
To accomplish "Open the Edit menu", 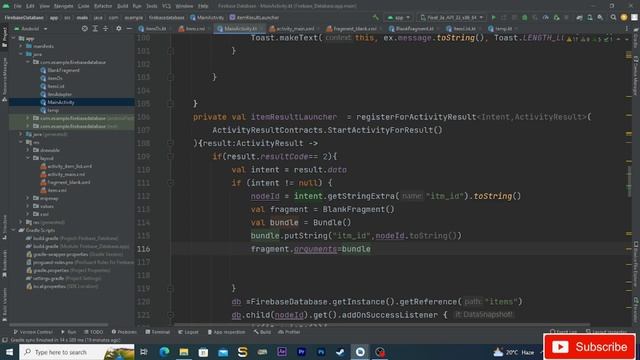I will pos(30,6).
